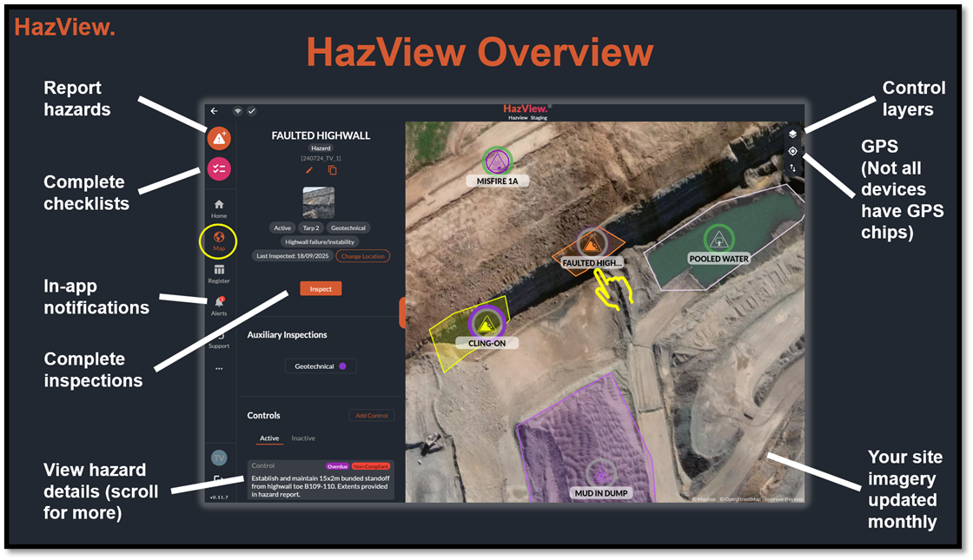Click the Add Control button
This screenshot has width=973, height=560.
pyautogui.click(x=371, y=416)
